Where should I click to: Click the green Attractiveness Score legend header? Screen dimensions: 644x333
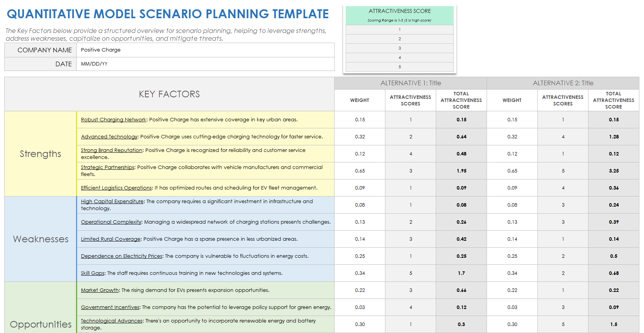tap(399, 16)
